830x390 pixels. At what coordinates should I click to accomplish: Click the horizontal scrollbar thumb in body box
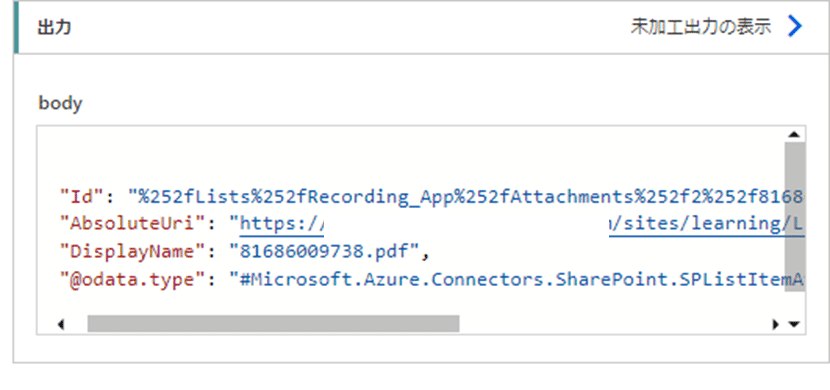click(273, 324)
